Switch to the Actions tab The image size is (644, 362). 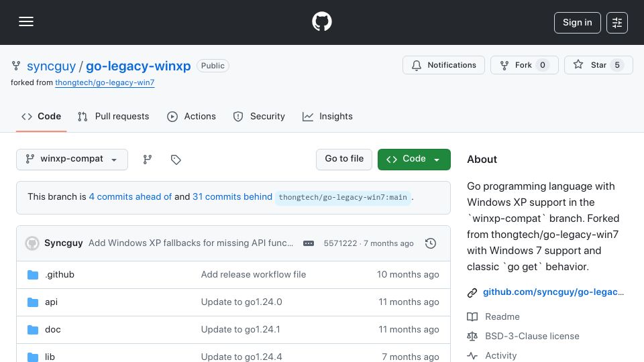point(191,117)
